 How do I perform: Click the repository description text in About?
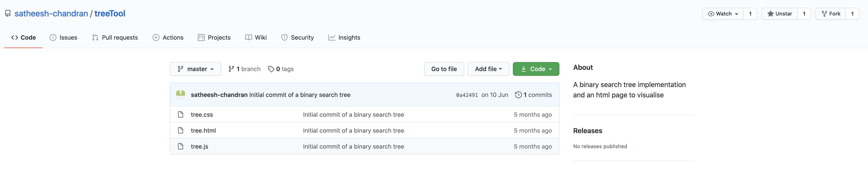tap(629, 90)
